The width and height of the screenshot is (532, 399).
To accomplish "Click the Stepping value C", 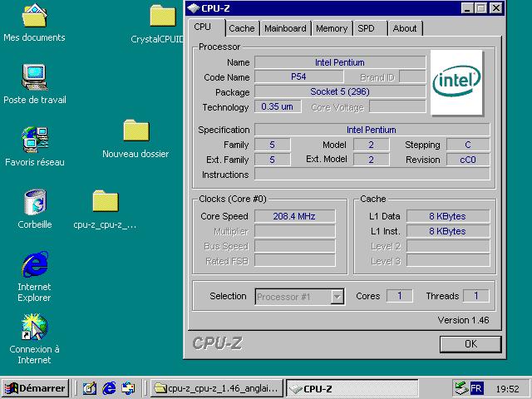I will [468, 145].
